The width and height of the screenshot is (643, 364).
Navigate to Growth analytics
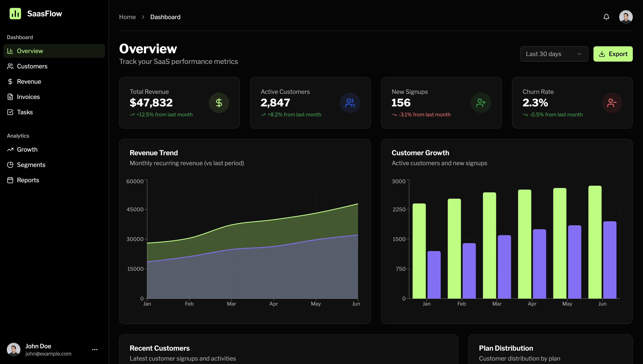(x=27, y=150)
